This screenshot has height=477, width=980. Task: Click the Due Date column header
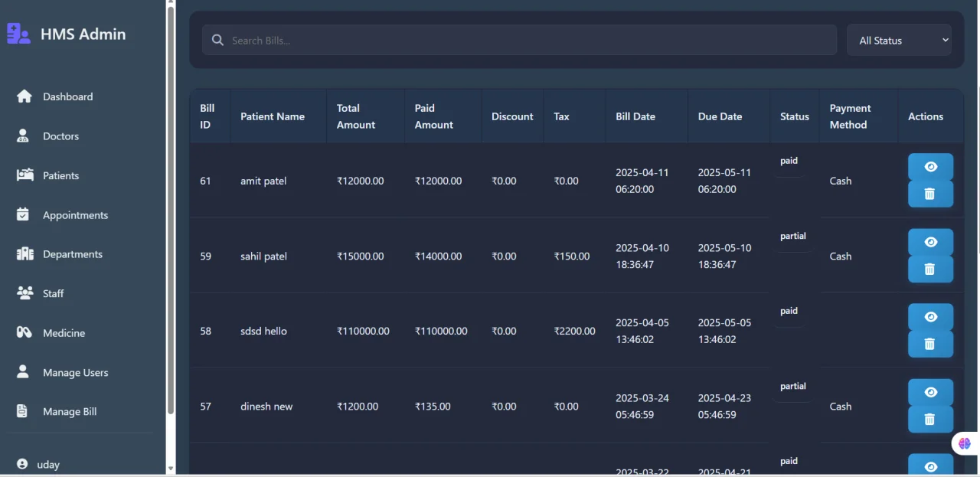[729, 116]
